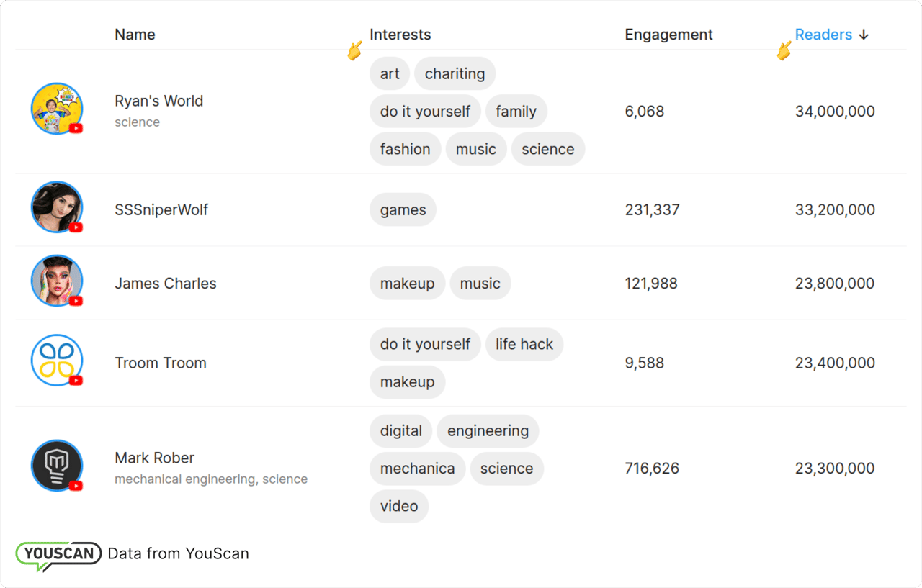Image resolution: width=922 pixels, height=588 pixels.
Task: Open the Mark Rober name link
Action: (x=154, y=458)
